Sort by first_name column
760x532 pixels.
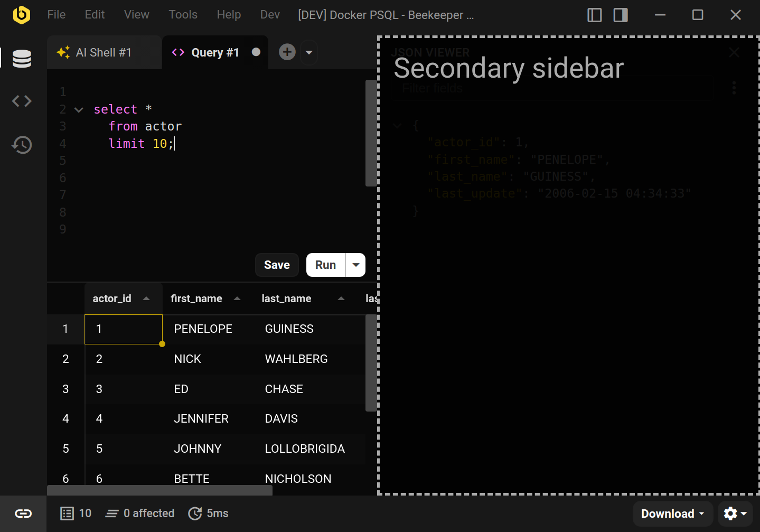[x=208, y=298]
